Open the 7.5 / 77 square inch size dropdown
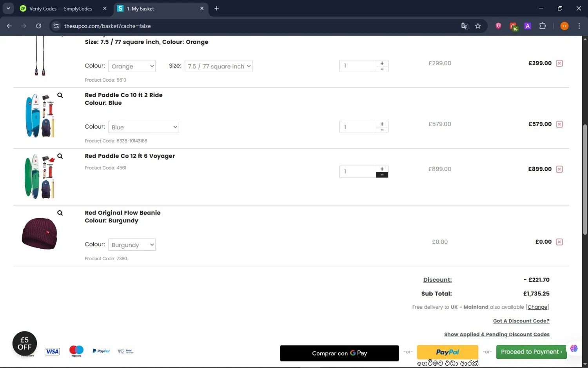 tap(218, 66)
